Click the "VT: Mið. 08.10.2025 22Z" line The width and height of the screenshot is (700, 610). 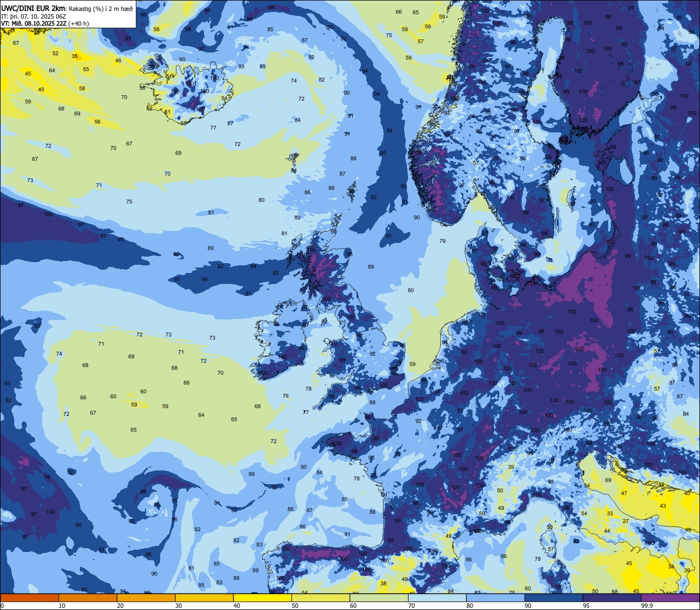pyautogui.click(x=34, y=24)
